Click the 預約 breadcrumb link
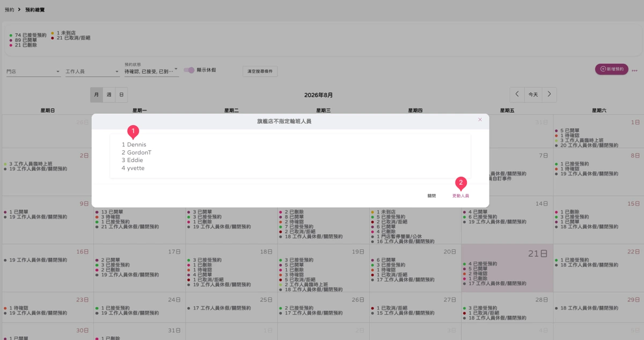 [x=10, y=10]
